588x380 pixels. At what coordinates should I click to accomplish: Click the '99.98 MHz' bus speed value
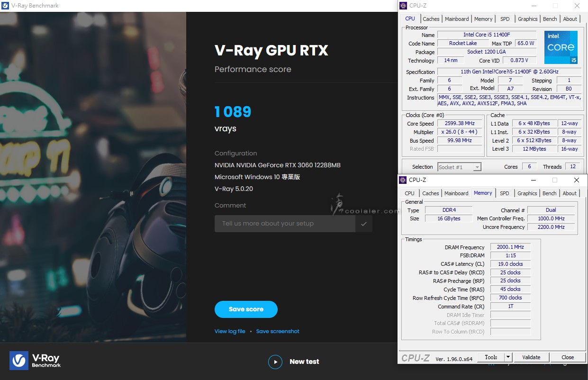click(460, 141)
